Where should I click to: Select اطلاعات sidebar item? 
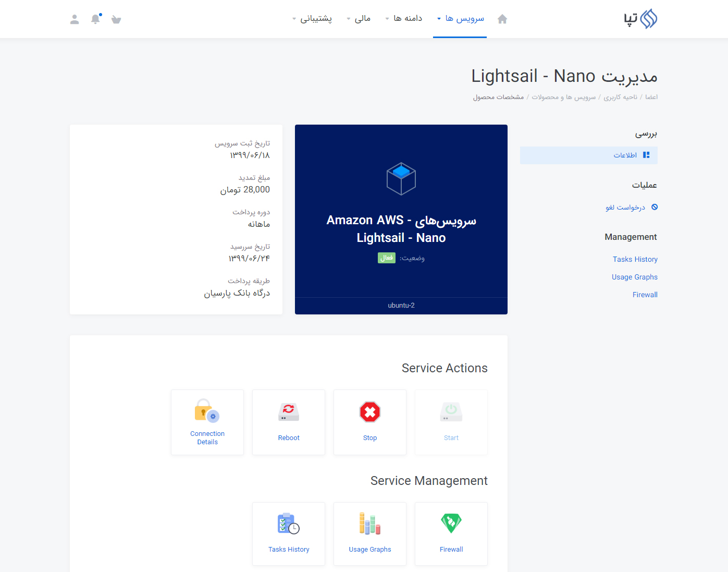click(589, 155)
